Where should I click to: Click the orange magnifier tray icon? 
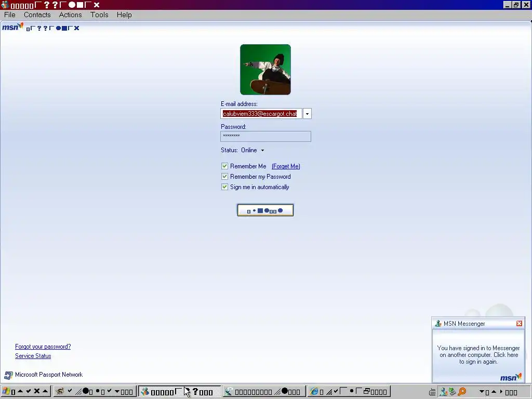(462, 392)
